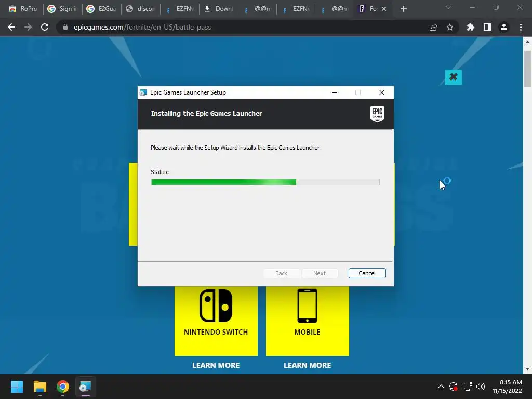Click the Epic Games logo in the setup header
This screenshot has width=532, height=399.
click(377, 114)
